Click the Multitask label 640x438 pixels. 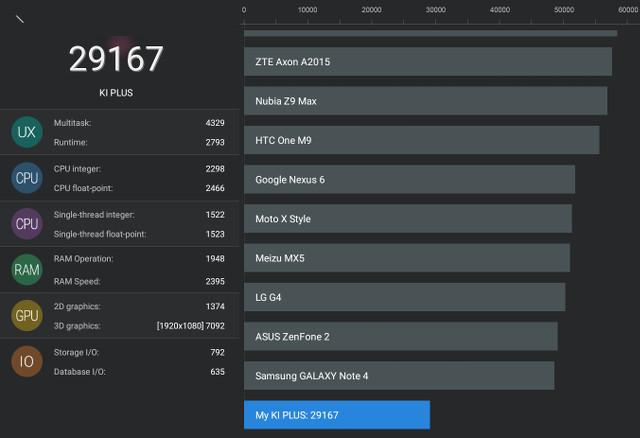(x=73, y=123)
